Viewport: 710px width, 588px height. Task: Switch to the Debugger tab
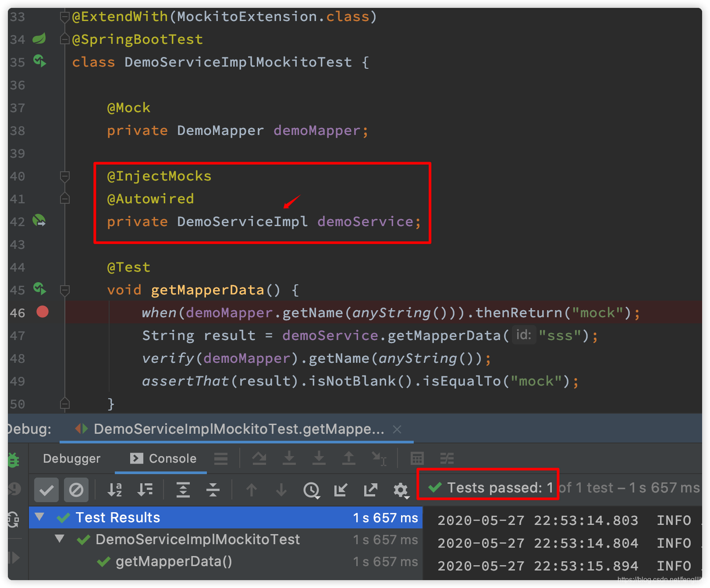(x=72, y=458)
